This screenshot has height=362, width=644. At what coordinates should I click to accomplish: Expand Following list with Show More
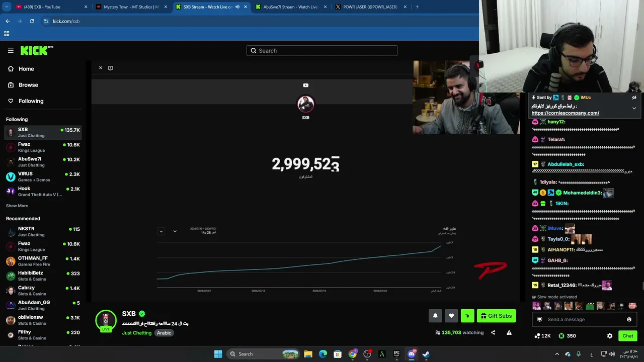tap(17, 206)
